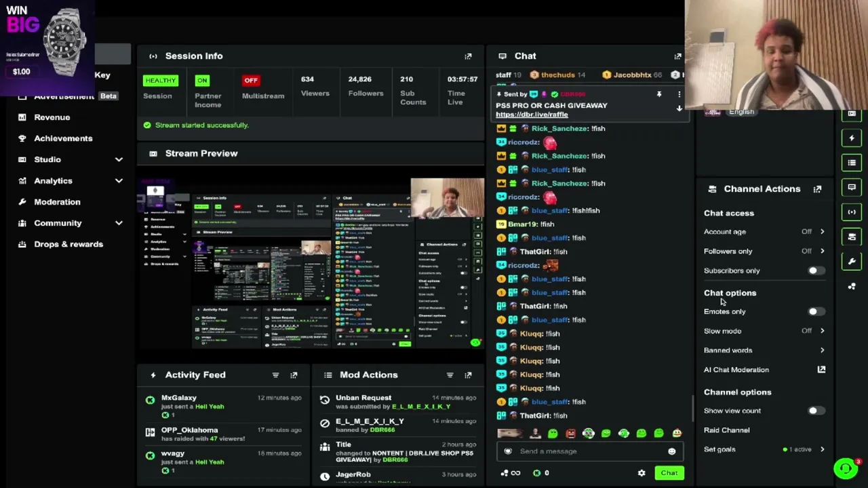Screen dimensions: 868x488
Task: Toggle Subscribers only chat mode
Action: (x=816, y=270)
